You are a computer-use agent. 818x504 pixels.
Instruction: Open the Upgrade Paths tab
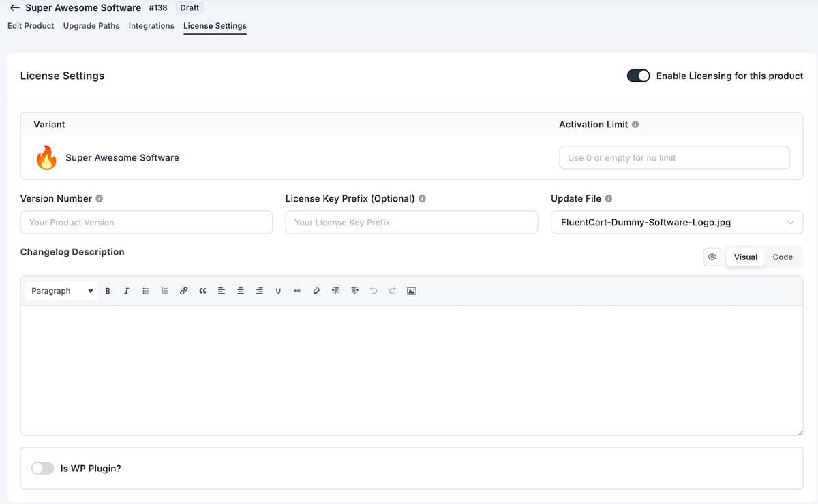click(91, 25)
